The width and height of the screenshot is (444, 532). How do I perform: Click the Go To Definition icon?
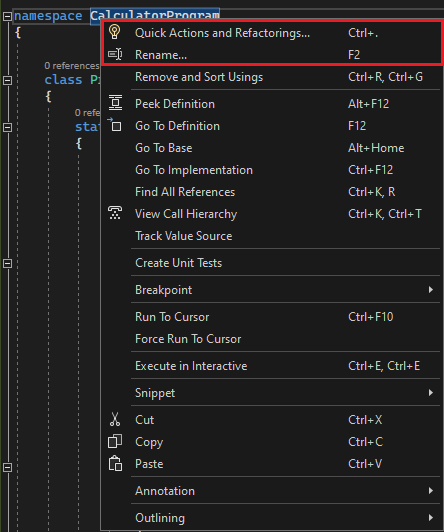115,125
